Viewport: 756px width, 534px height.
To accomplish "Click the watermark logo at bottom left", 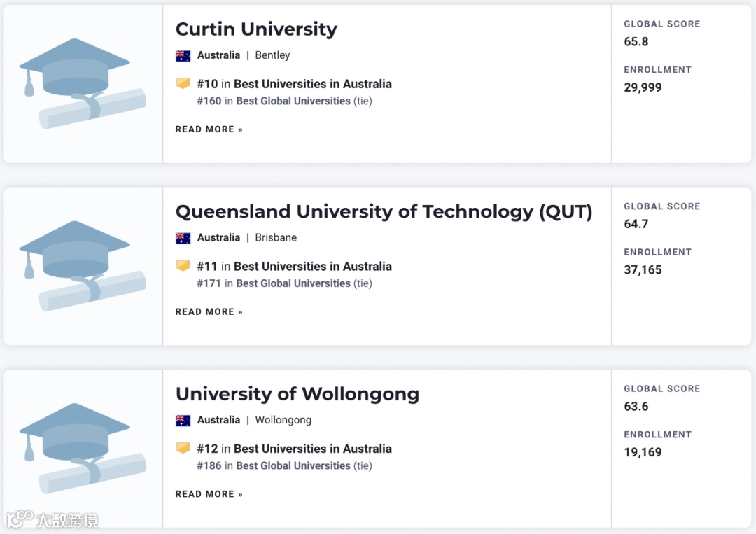I will (52, 520).
